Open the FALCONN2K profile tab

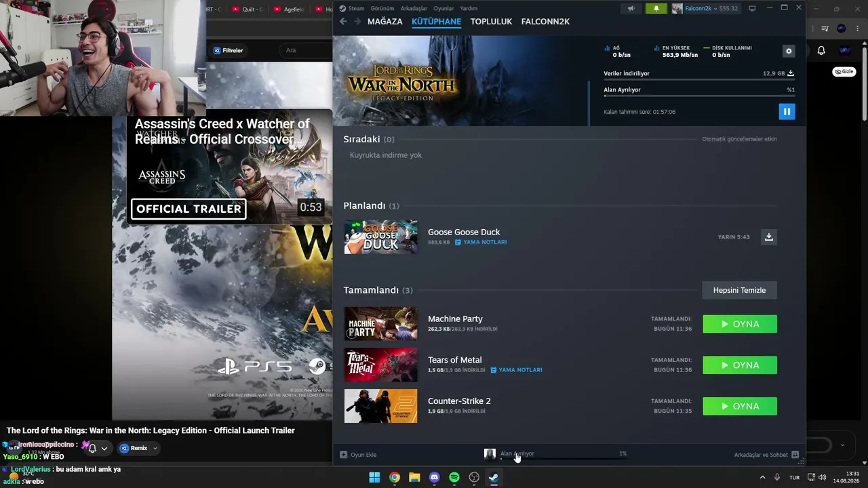[x=545, y=22]
